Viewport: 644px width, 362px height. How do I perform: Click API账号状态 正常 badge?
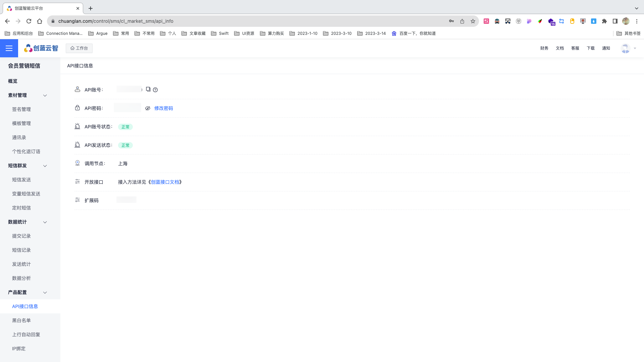click(125, 127)
